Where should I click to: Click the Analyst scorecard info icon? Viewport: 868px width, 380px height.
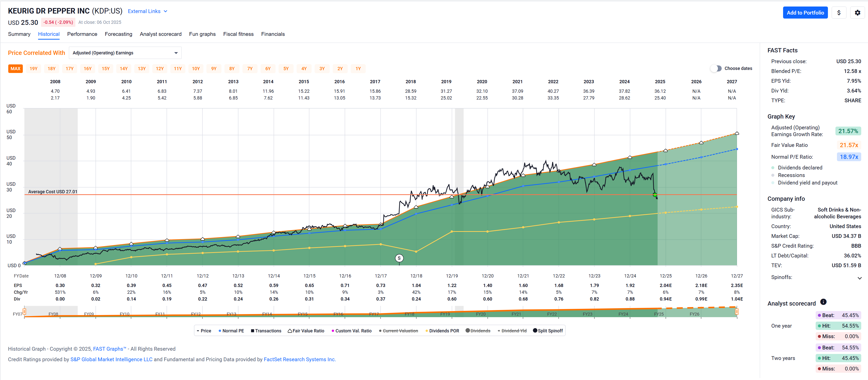point(823,302)
